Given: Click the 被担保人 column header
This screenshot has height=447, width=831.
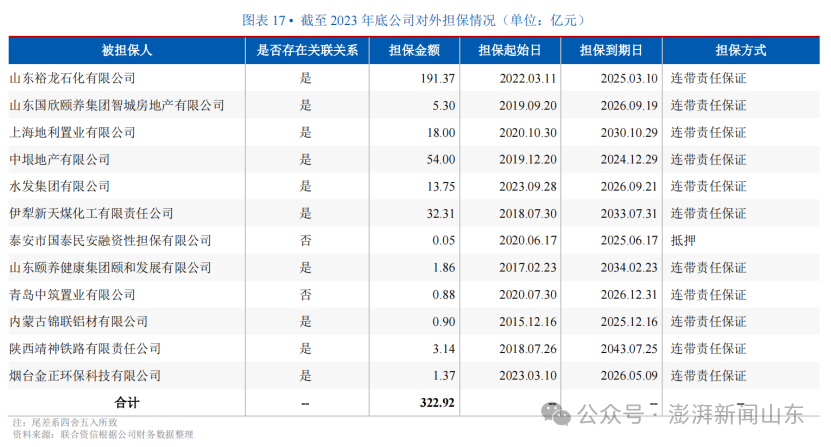Looking at the screenshot, I should tap(127, 50).
